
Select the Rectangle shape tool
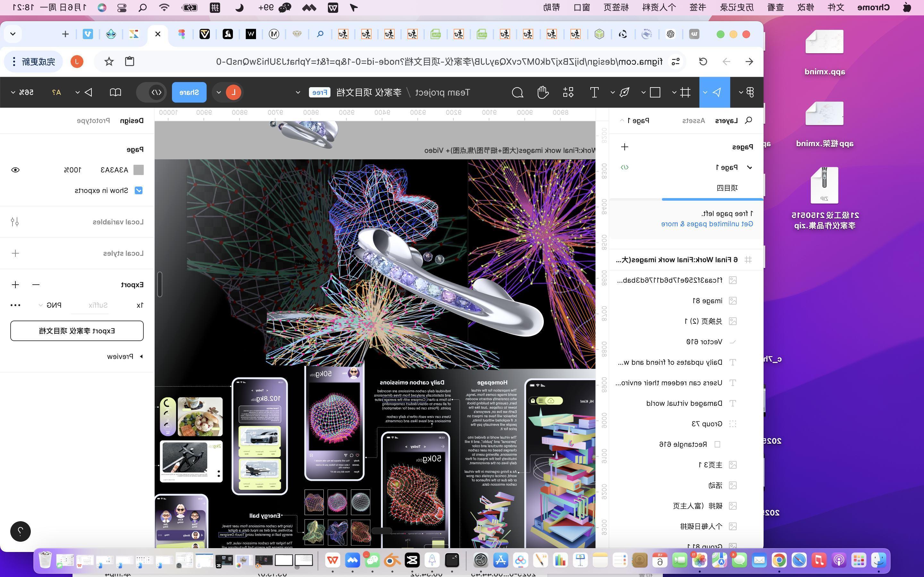click(x=655, y=92)
